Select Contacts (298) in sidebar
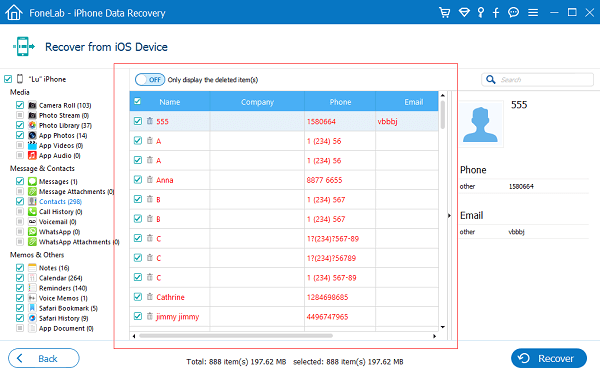Image resolution: width=600 pixels, height=375 pixels. coord(60,202)
